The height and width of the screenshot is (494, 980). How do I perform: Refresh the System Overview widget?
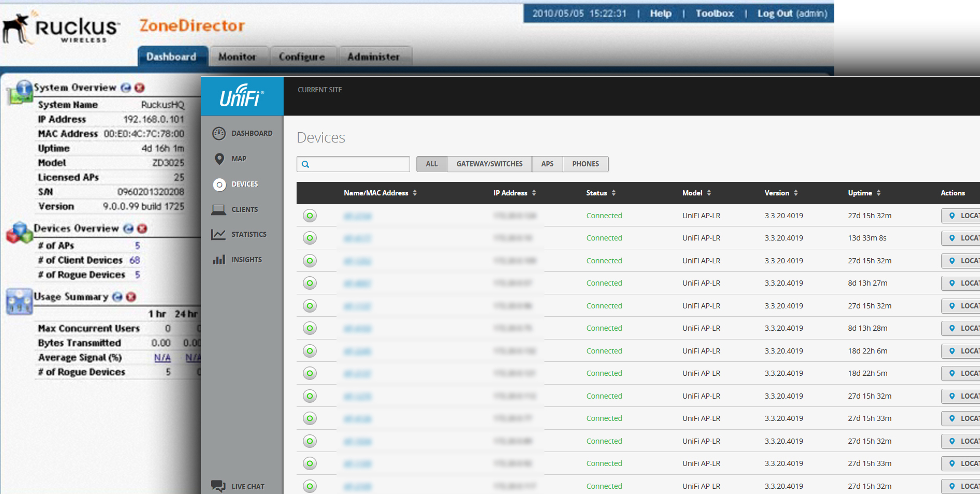pyautogui.click(x=126, y=88)
